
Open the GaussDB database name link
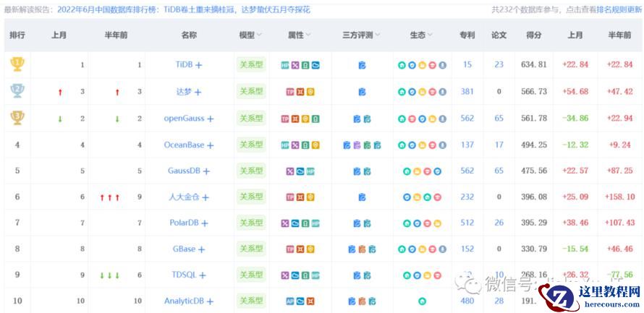coord(184,171)
